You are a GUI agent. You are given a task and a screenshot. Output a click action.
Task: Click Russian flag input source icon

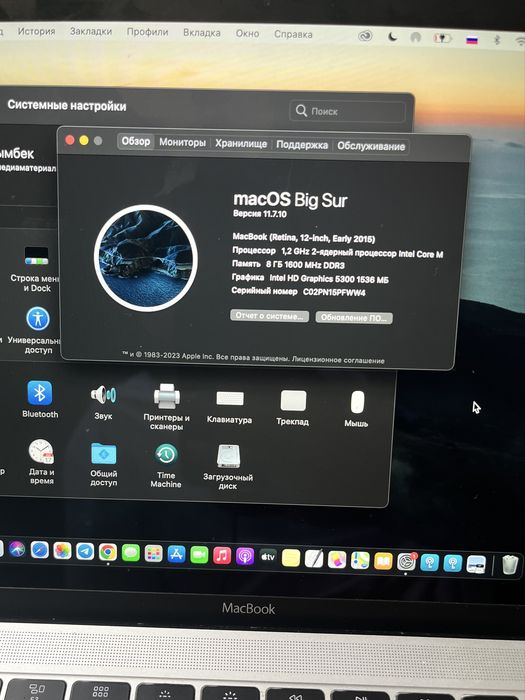tap(471, 40)
